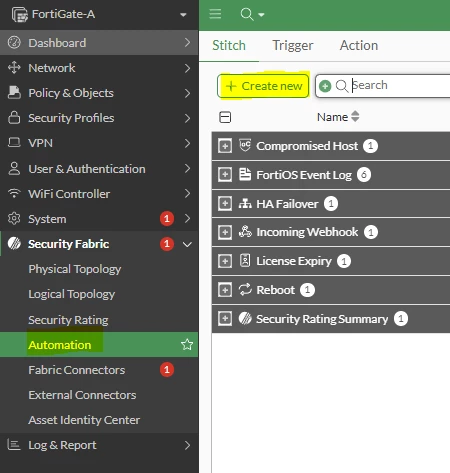Click the License Expiry badge icon
The image size is (450, 473).
(245, 260)
